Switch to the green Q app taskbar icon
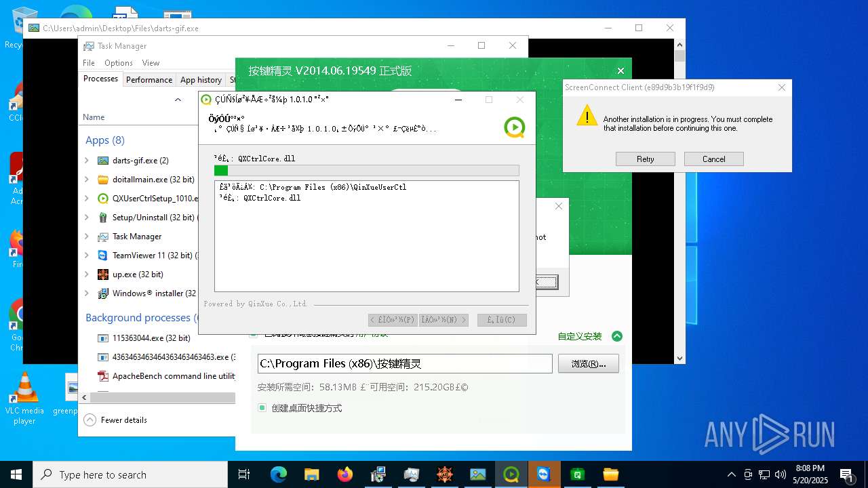Screen dimensions: 868x488 tap(578, 474)
